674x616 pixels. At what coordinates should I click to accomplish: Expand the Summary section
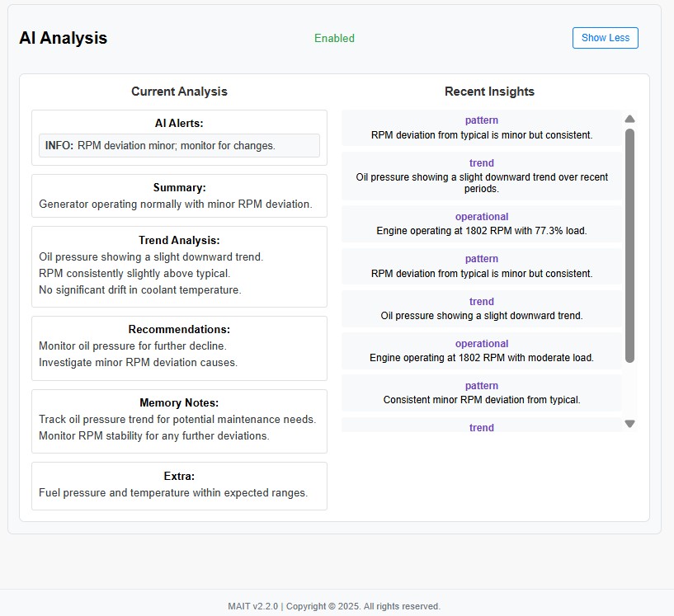pos(179,187)
